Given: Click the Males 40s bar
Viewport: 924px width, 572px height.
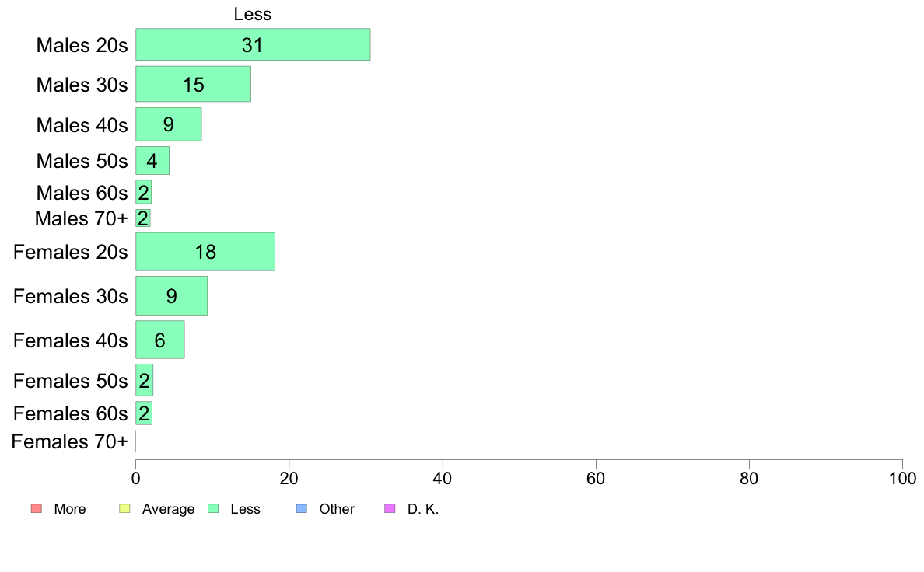Looking at the screenshot, I should 169,124.
